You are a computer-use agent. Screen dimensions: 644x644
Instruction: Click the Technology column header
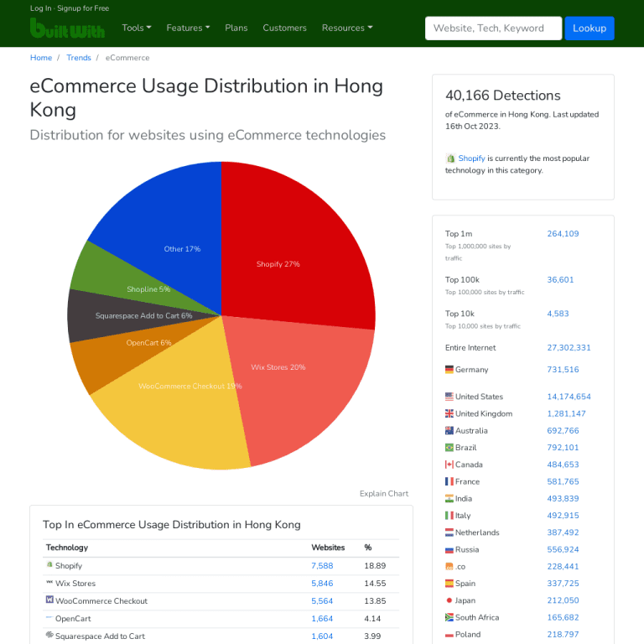(x=67, y=548)
